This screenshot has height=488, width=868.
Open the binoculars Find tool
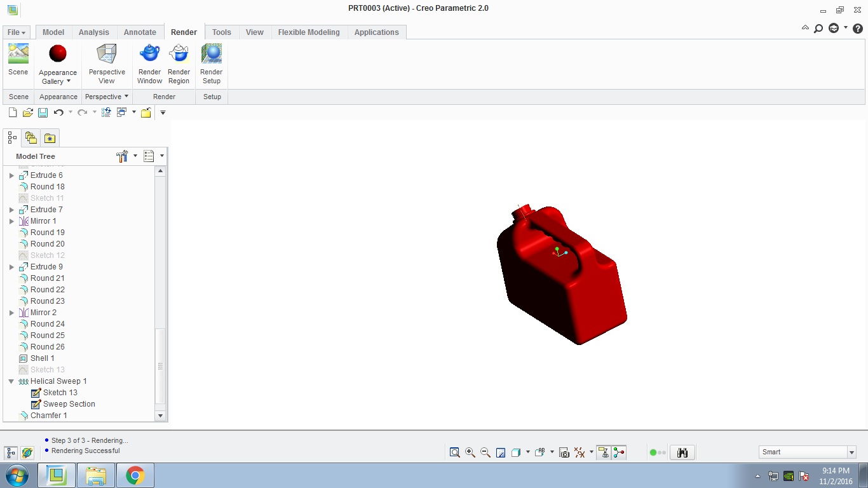tap(683, 452)
